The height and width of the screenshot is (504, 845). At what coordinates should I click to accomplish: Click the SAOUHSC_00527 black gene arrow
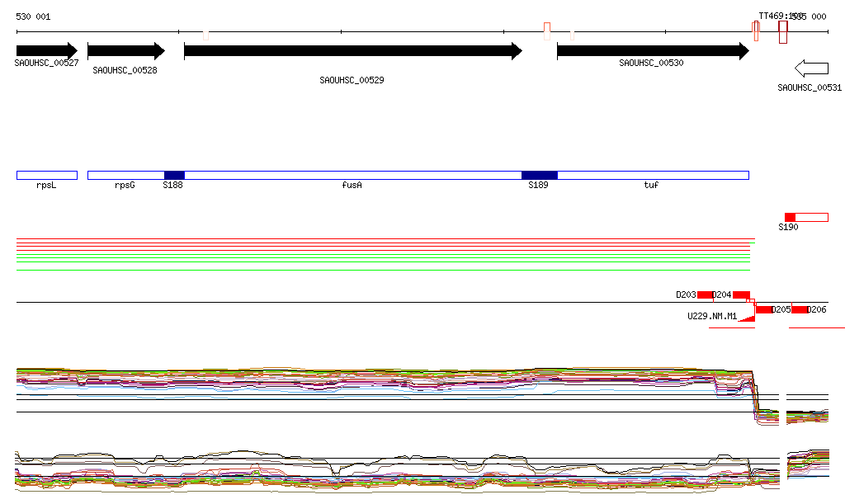(x=46, y=51)
